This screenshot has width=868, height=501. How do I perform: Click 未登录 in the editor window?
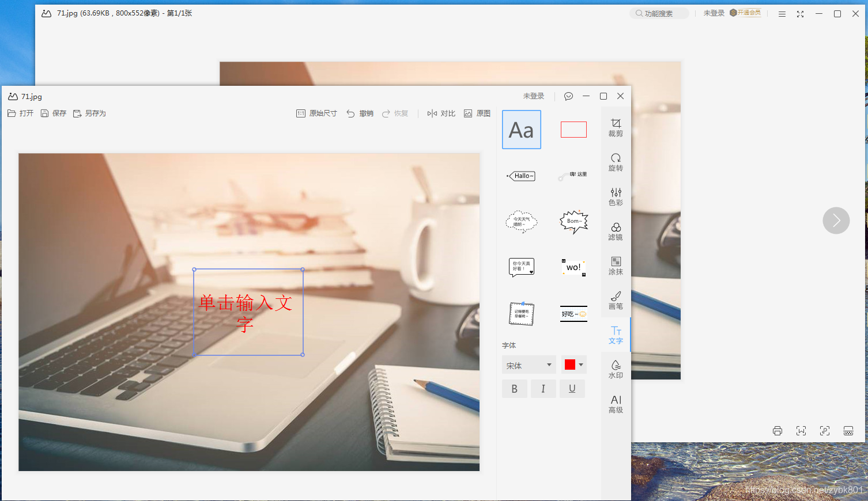[x=534, y=96]
